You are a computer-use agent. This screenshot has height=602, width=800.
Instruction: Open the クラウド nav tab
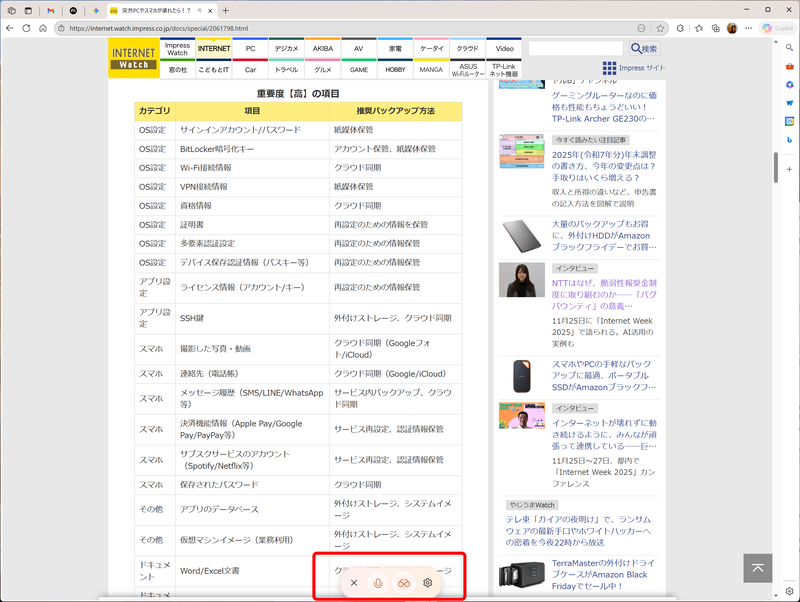[467, 48]
